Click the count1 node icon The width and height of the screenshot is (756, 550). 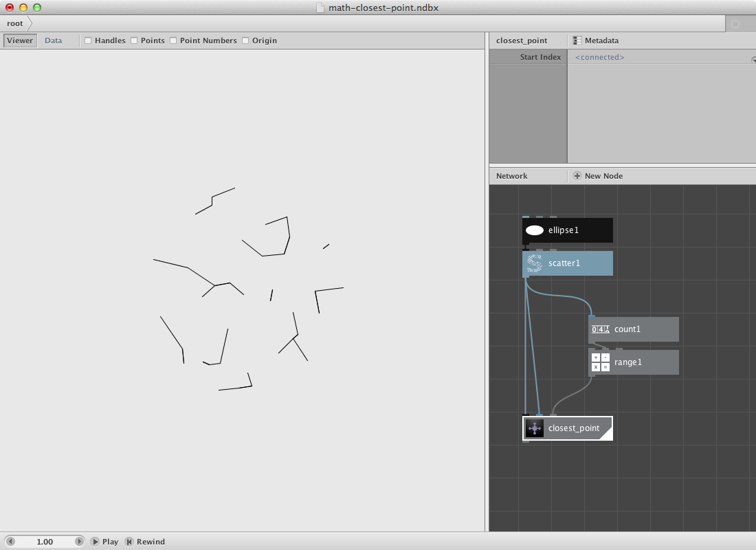point(600,329)
